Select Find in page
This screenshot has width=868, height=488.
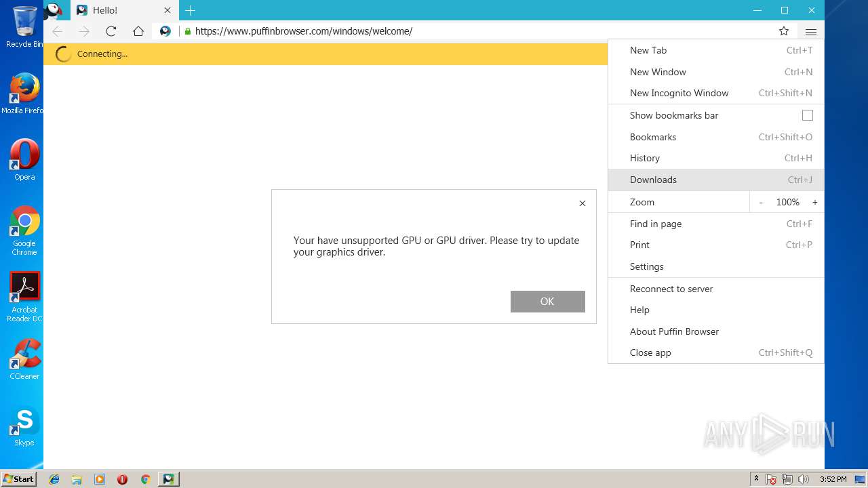716,224
